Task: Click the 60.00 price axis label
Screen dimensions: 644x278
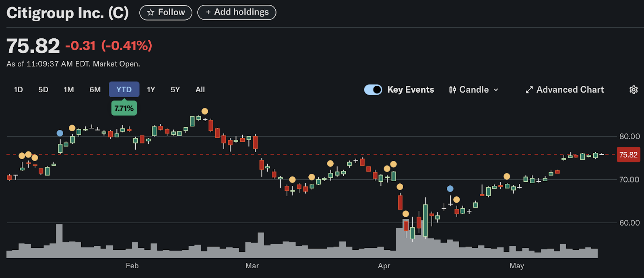Action: coord(630,223)
